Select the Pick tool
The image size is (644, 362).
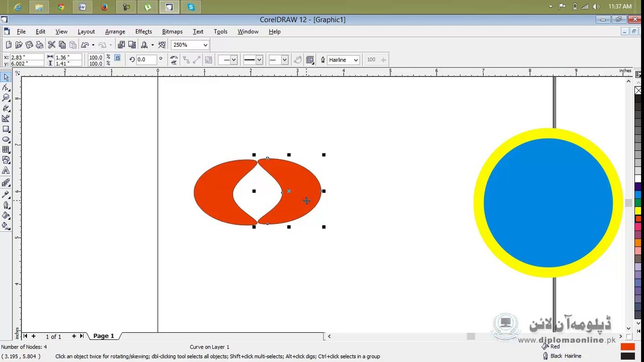point(6,77)
